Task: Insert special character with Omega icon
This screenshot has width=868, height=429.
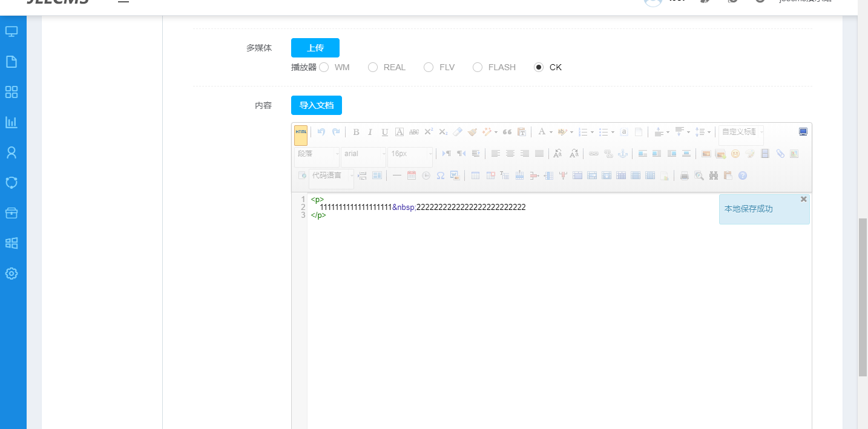Action: click(441, 175)
